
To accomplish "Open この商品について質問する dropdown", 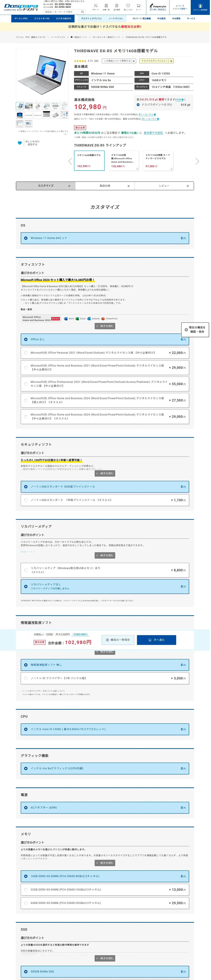I will (118, 61).
